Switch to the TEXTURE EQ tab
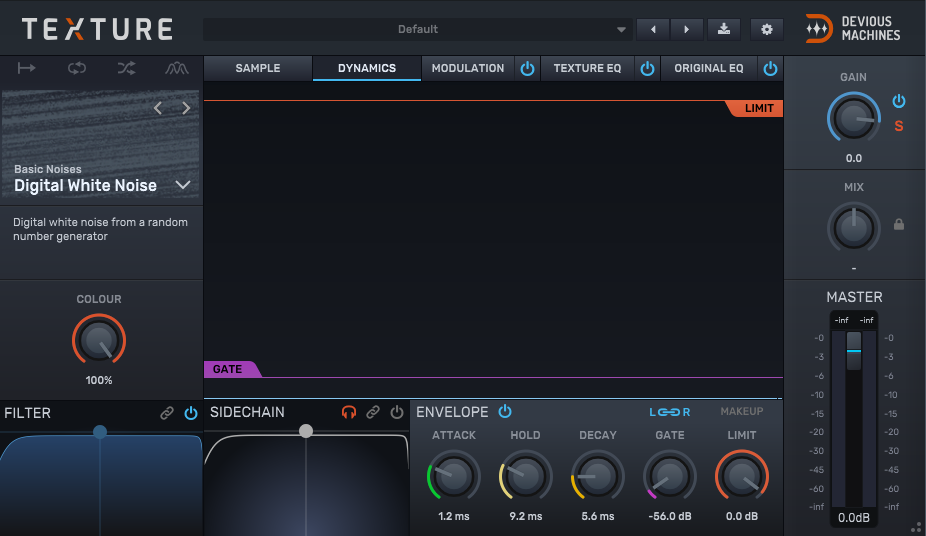The image size is (926, 536). click(587, 68)
